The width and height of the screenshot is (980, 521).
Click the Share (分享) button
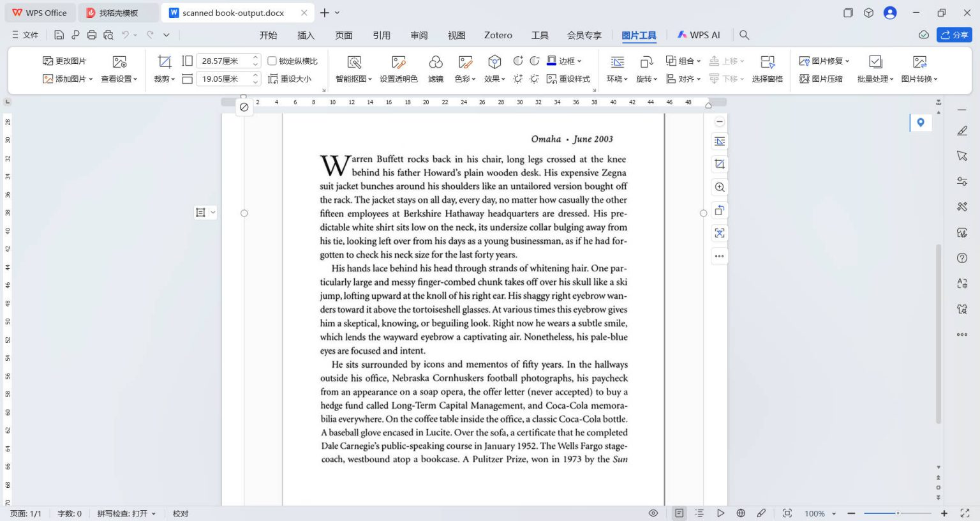[x=954, y=35]
